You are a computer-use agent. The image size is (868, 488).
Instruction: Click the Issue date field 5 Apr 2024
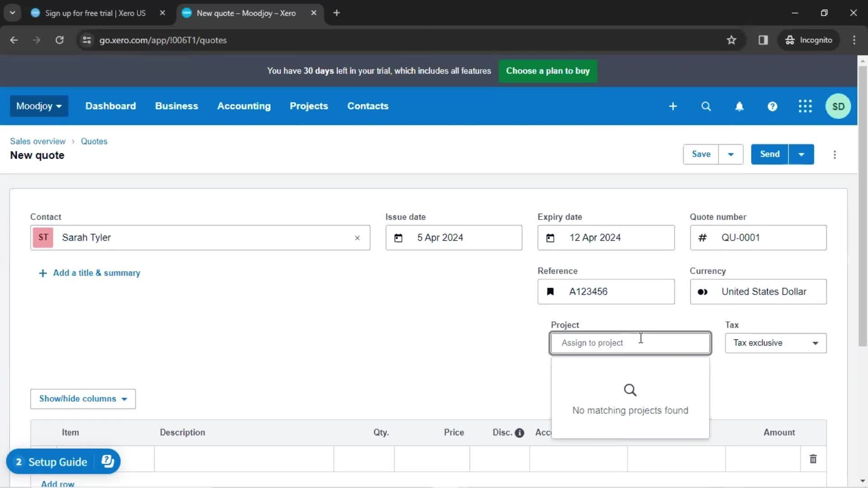pos(453,238)
